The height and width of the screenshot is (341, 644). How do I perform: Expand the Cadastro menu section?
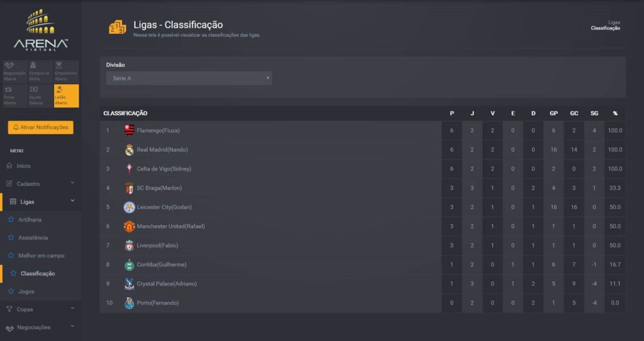click(41, 184)
